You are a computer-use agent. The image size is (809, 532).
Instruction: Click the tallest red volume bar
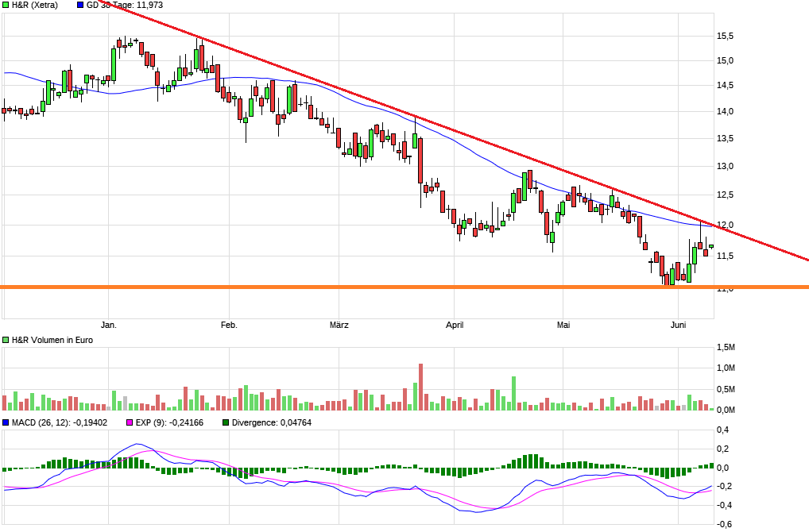click(x=420, y=387)
